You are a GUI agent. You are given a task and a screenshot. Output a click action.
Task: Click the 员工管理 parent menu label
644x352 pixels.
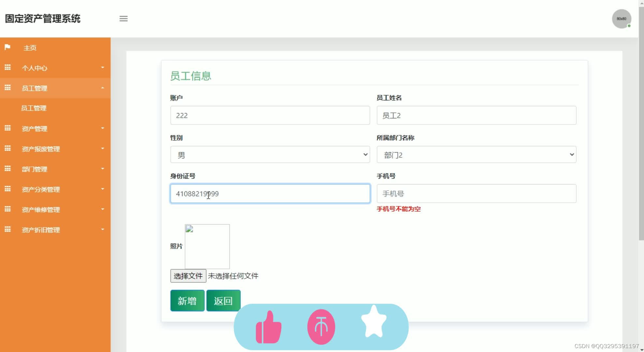point(35,88)
